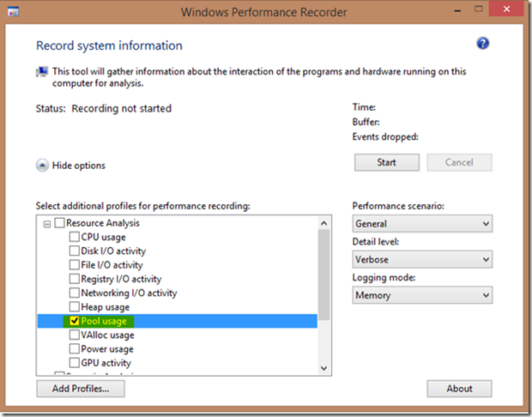Image resolution: width=532 pixels, height=417 pixels.
Task: Check the Power usage box
Action: [x=75, y=349]
